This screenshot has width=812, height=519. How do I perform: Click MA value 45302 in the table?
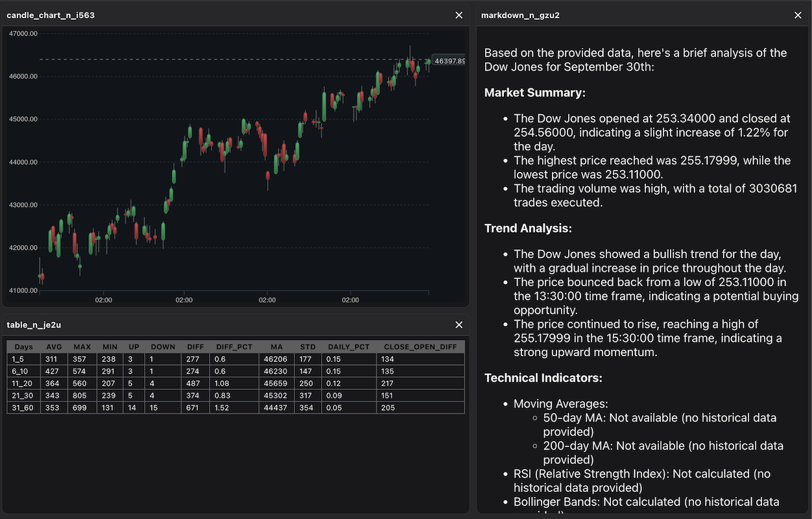[276, 396]
